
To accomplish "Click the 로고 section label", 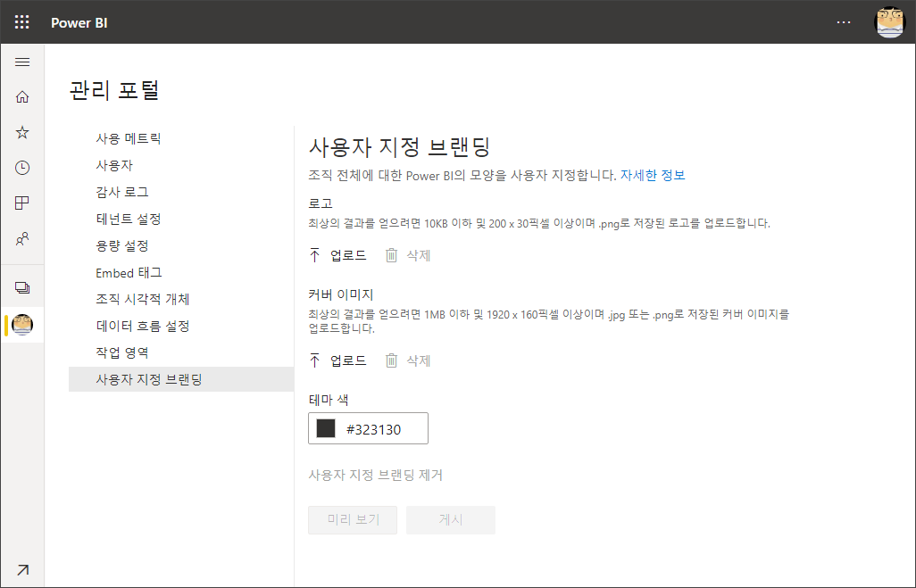I will pos(321,203).
